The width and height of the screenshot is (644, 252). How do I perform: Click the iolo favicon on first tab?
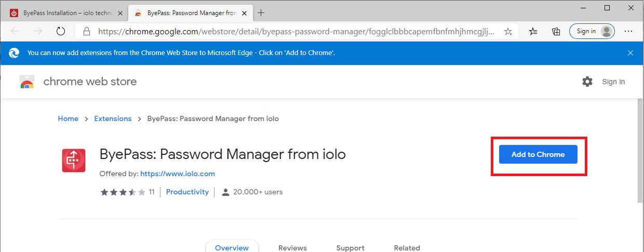tap(15, 13)
